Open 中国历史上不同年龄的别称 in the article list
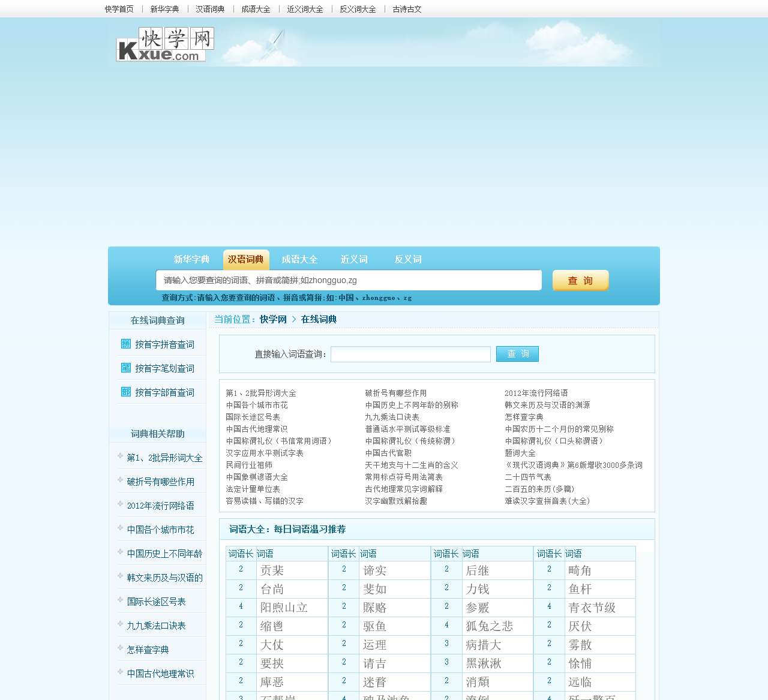 click(x=412, y=405)
